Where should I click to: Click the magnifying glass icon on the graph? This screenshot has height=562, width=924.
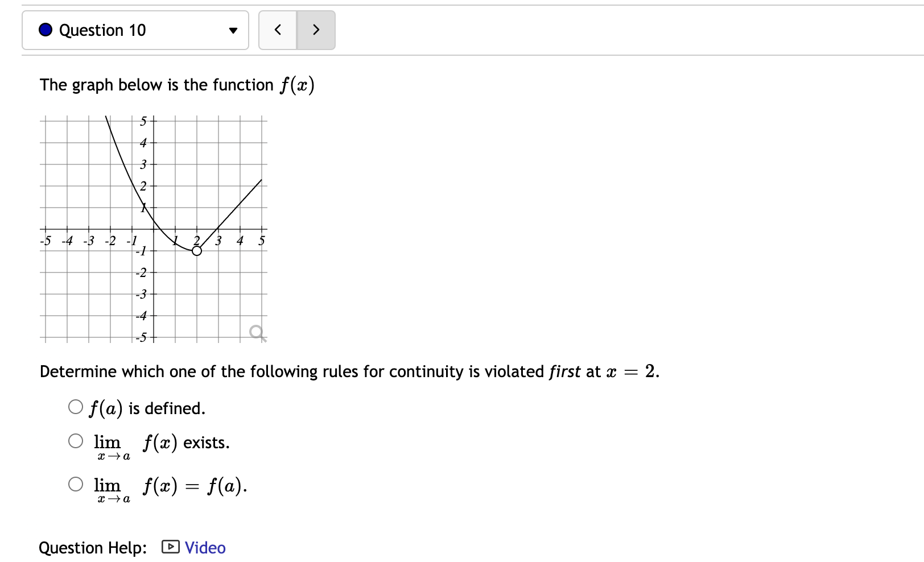(257, 332)
